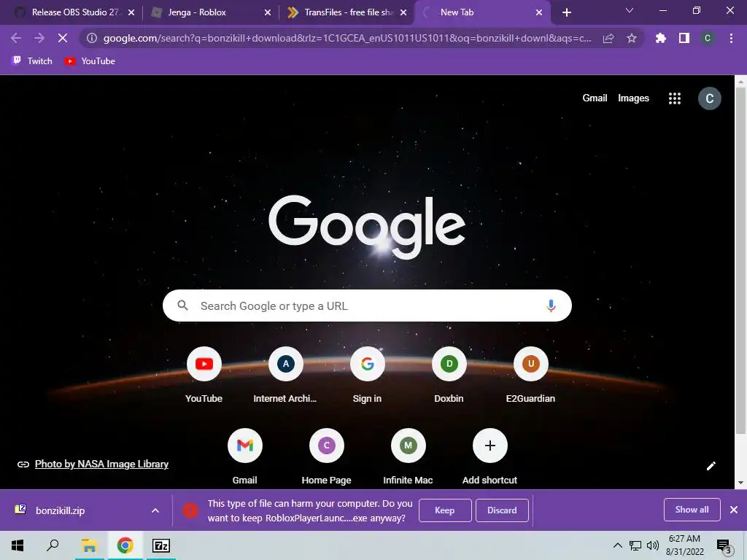The width and height of the screenshot is (747, 560).
Task: Open File Explorer from the taskbar
Action: [x=90, y=545]
